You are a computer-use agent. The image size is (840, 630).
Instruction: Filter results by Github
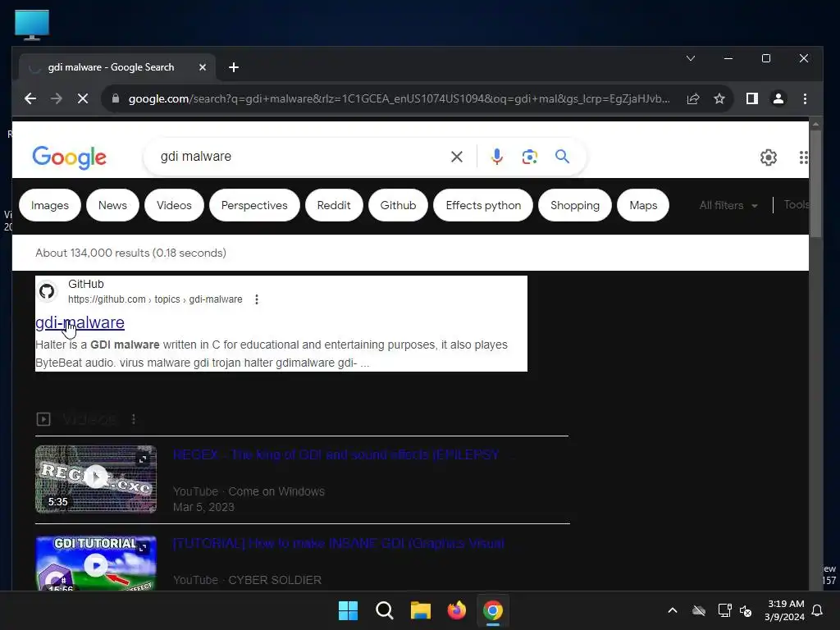pyautogui.click(x=398, y=205)
